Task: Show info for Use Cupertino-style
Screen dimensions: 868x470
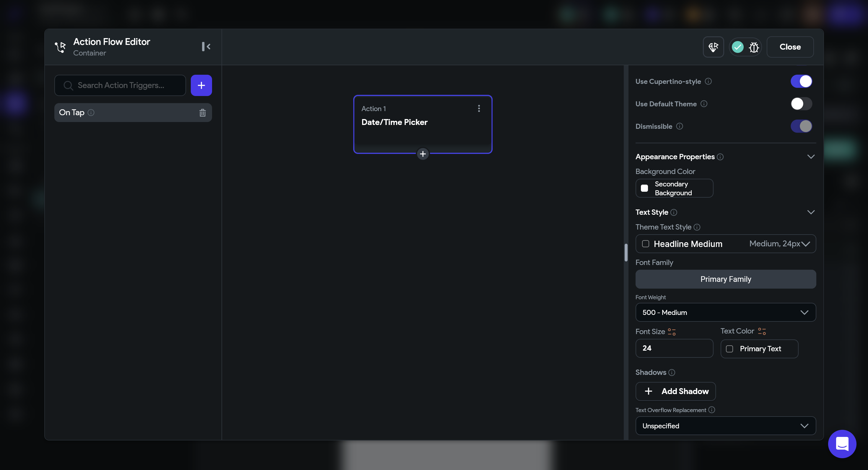Action: click(x=708, y=81)
